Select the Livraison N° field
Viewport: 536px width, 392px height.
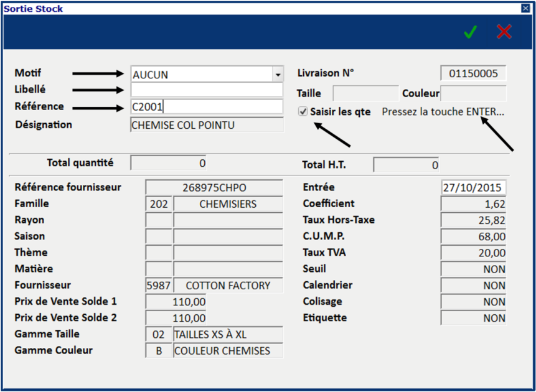click(473, 73)
